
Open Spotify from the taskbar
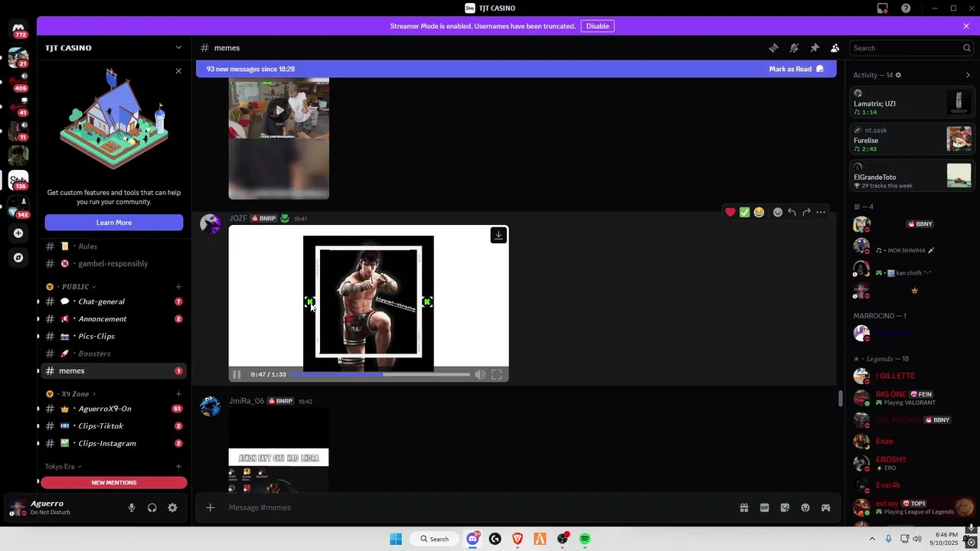[x=585, y=539]
